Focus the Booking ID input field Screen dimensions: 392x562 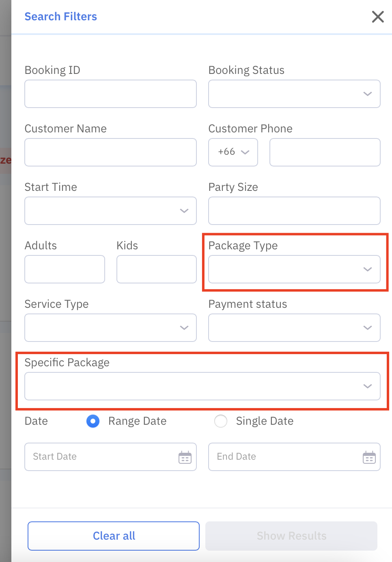click(110, 94)
